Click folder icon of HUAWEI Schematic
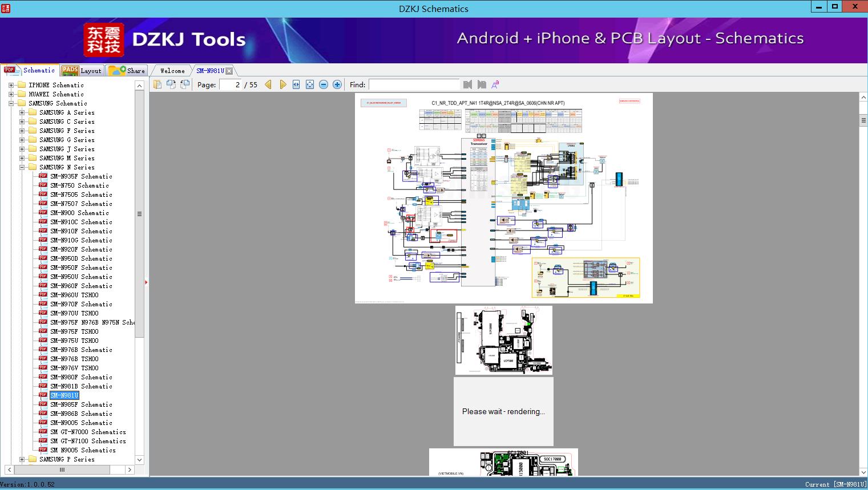 (22, 94)
